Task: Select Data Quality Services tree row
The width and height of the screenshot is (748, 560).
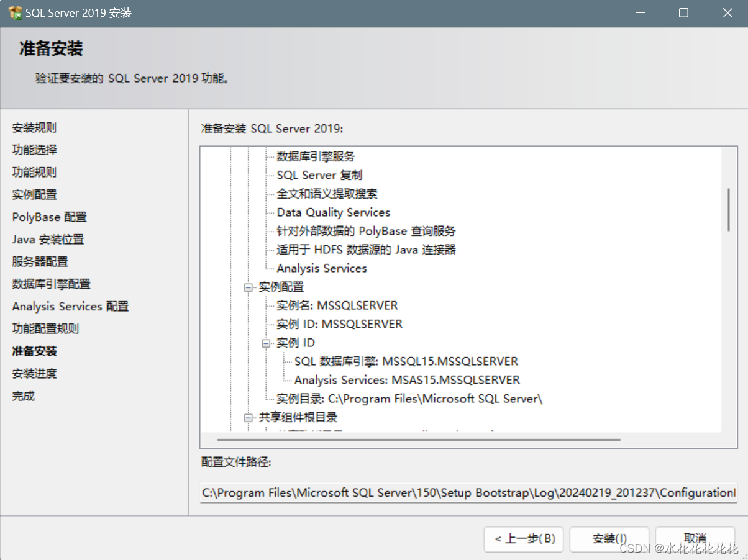Action: pyautogui.click(x=334, y=212)
